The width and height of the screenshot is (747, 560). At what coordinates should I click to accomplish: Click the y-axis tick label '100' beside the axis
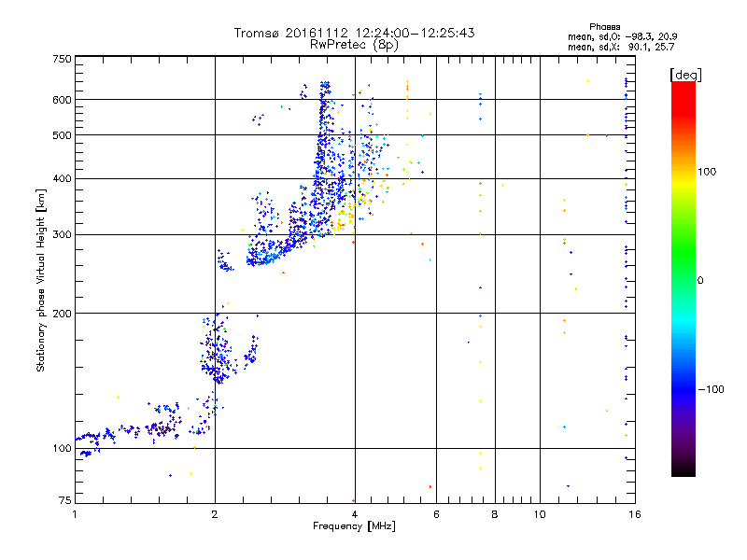62,448
